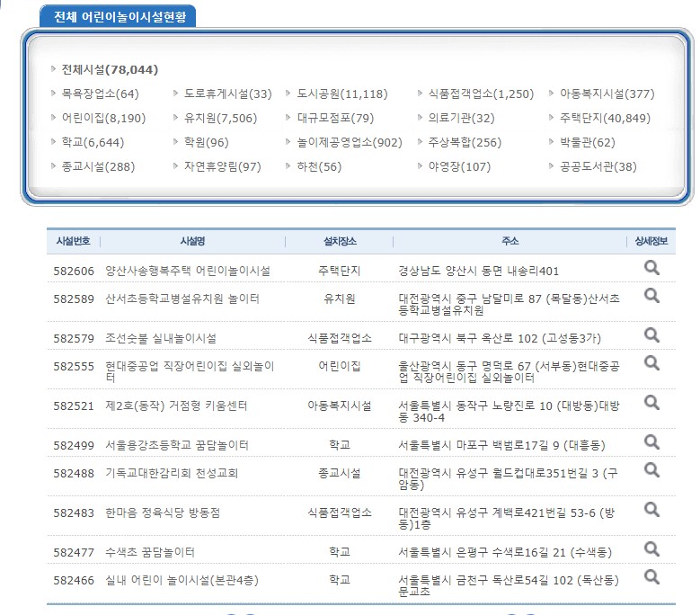This screenshot has width=700, height=615.
Task: Select facility name 제2호(동작) 거점형 키움센터
Action: 176,406
